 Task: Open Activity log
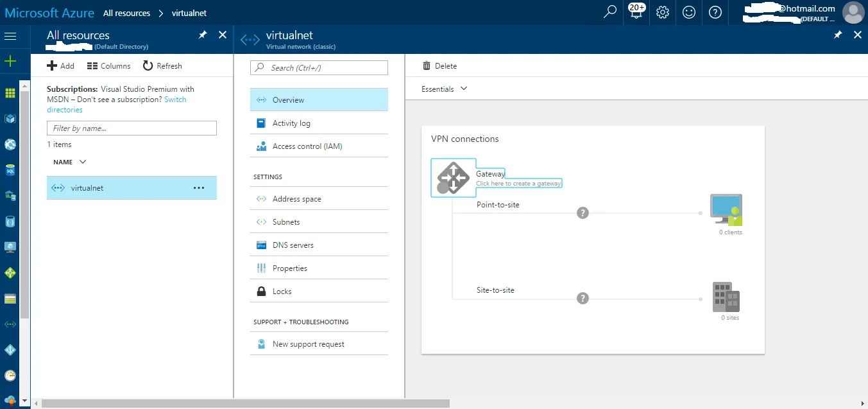pyautogui.click(x=319, y=123)
